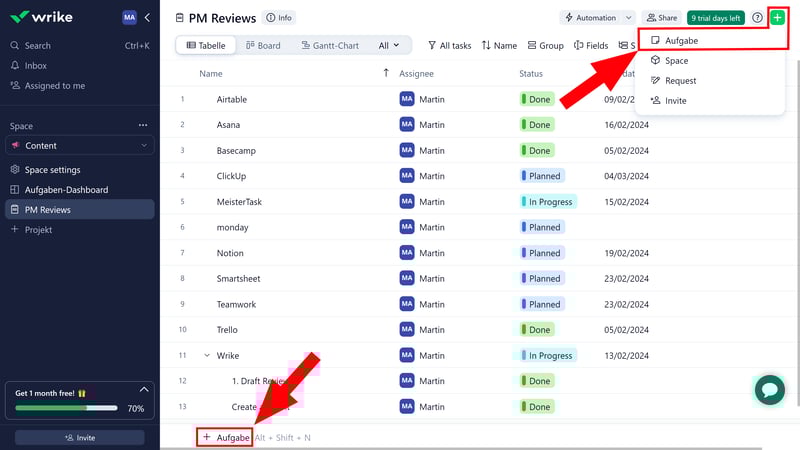
Task: Click the Automation button
Action: click(591, 18)
